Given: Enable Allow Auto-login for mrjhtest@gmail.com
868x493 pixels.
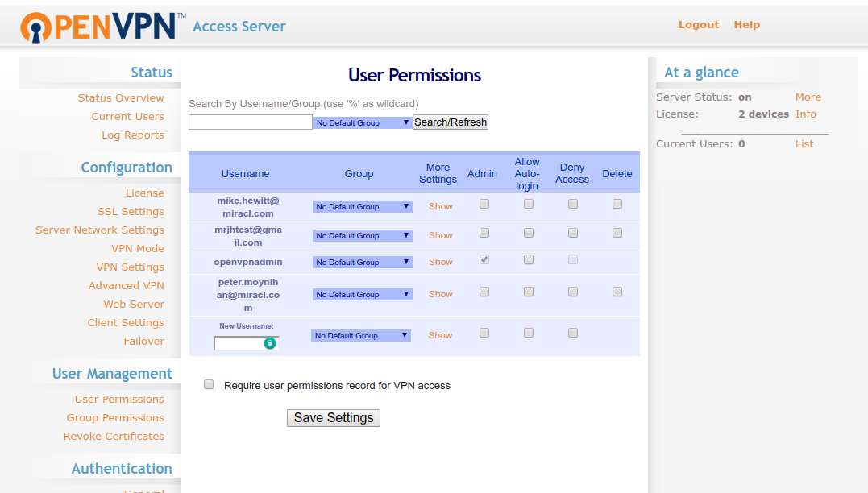Looking at the screenshot, I should (x=529, y=233).
